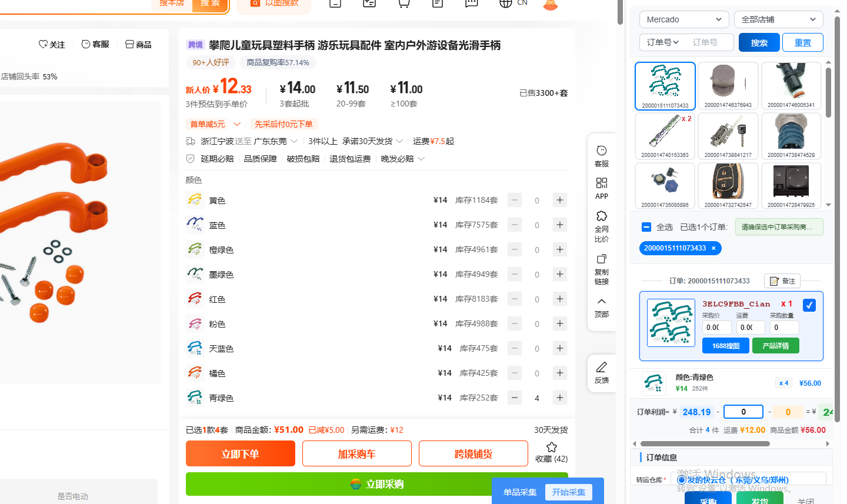
Task: Click the 复制链接 copy link icon
Action: tap(601, 259)
